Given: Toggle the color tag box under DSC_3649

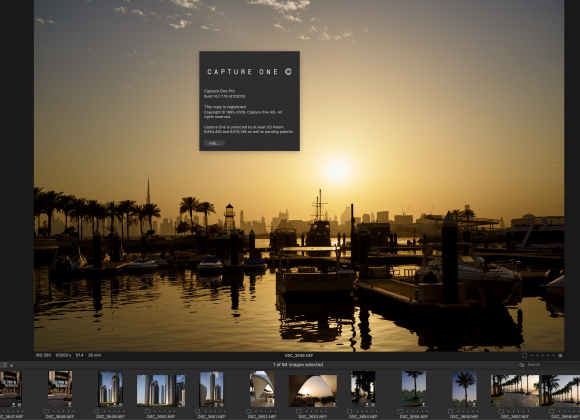Looking at the screenshot, I should [96, 411].
